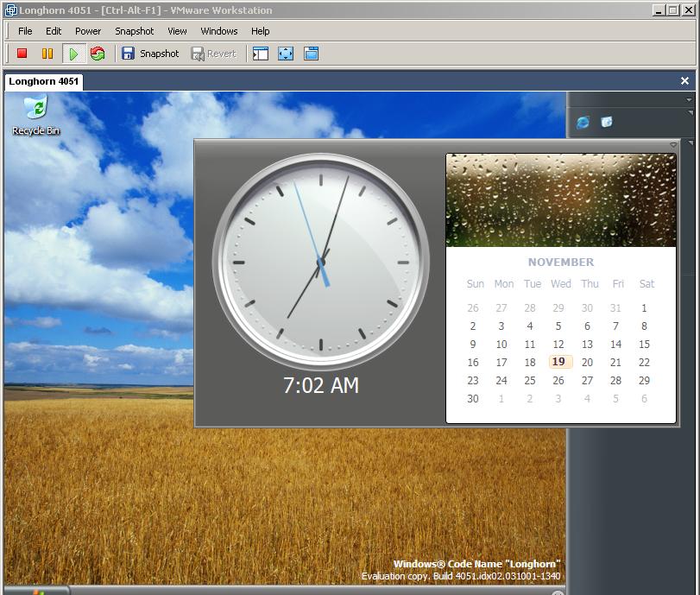This screenshot has width=700, height=595.
Task: Click the green Power On play icon
Action: [x=73, y=54]
